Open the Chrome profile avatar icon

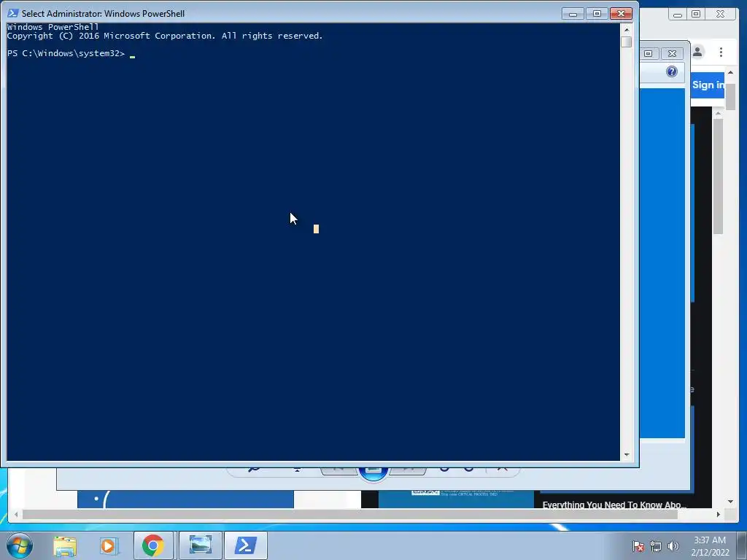tap(697, 52)
